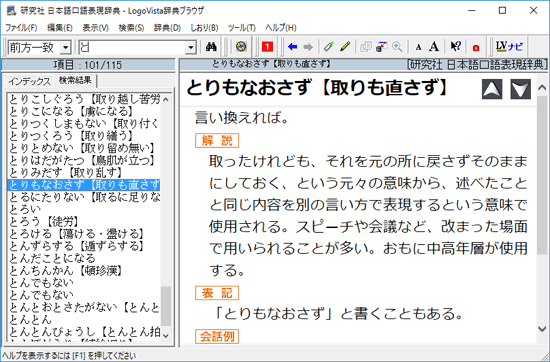Image resolution: width=550 pixels, height=362 pixels.
Task: Open the ツール(T) menu
Action: (x=242, y=28)
